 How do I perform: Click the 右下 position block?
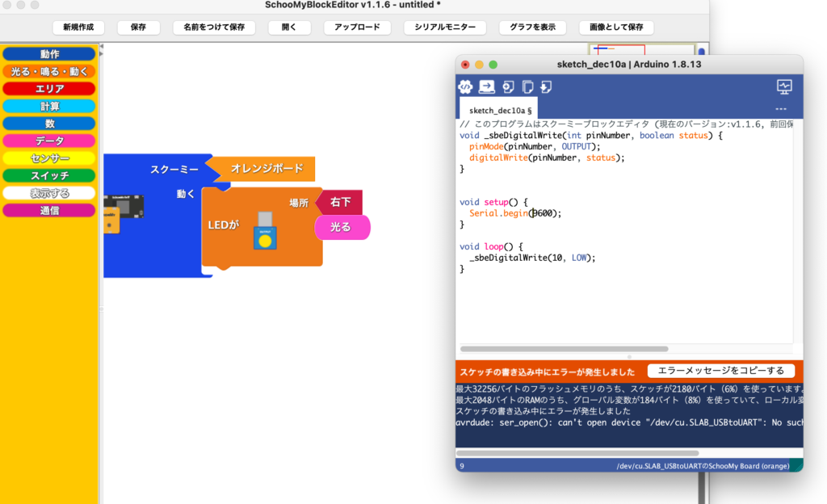pos(340,202)
